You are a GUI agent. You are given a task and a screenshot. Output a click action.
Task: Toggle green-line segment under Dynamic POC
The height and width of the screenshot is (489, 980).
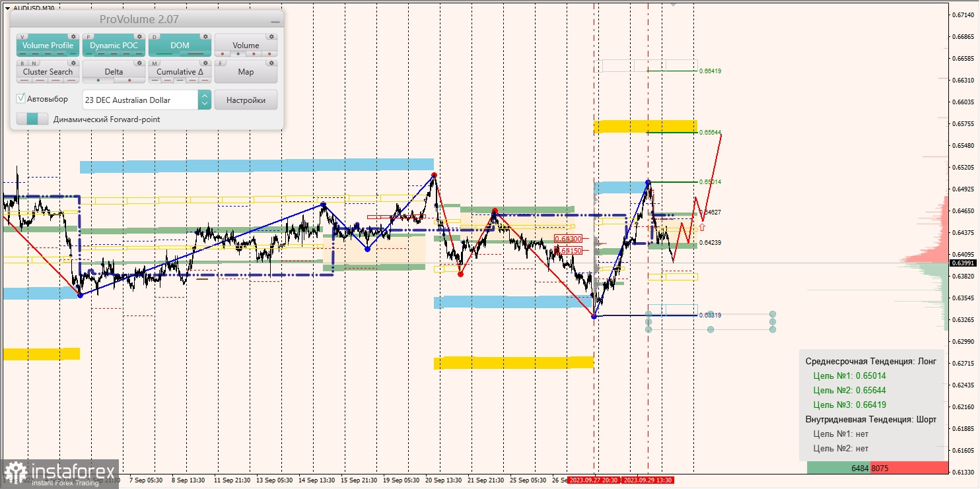click(88, 53)
